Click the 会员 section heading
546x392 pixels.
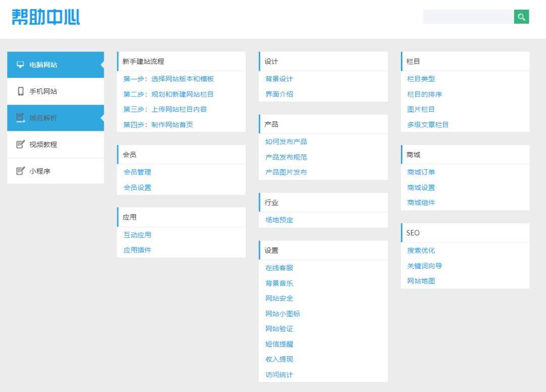tap(129, 155)
